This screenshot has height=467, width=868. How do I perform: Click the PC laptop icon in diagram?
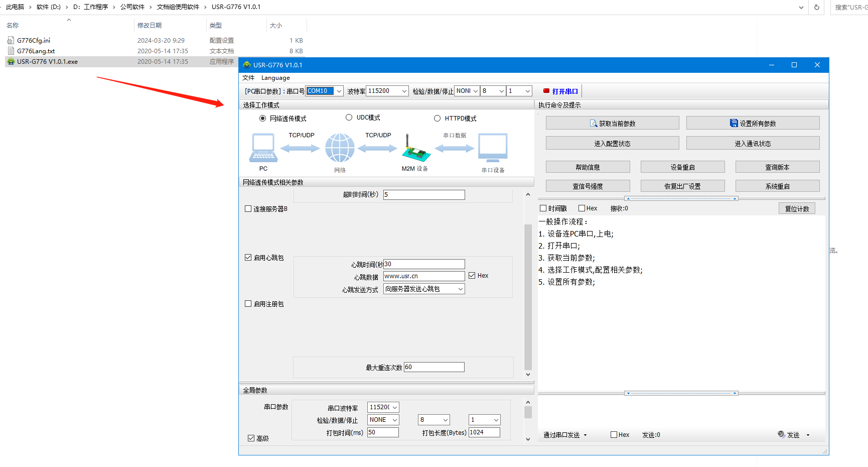click(263, 148)
